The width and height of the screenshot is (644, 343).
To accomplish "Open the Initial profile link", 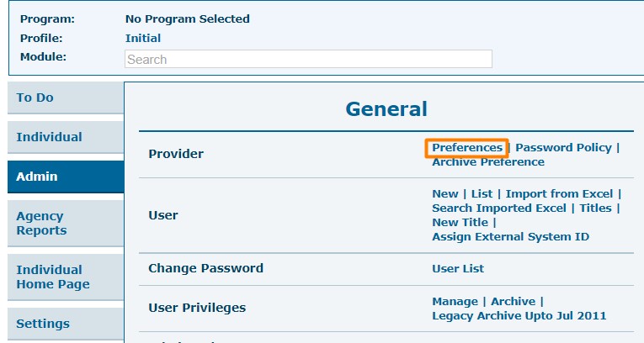I will click(142, 38).
